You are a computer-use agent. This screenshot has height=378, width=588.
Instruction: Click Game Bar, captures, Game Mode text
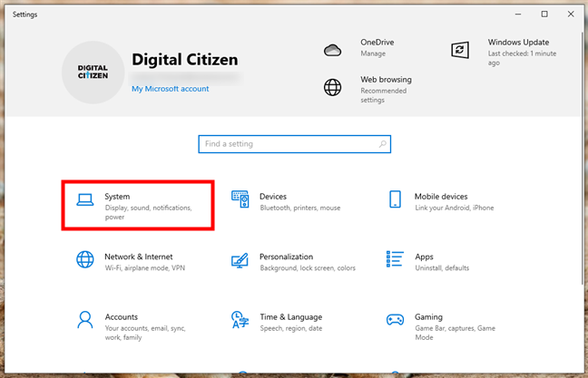pos(455,333)
